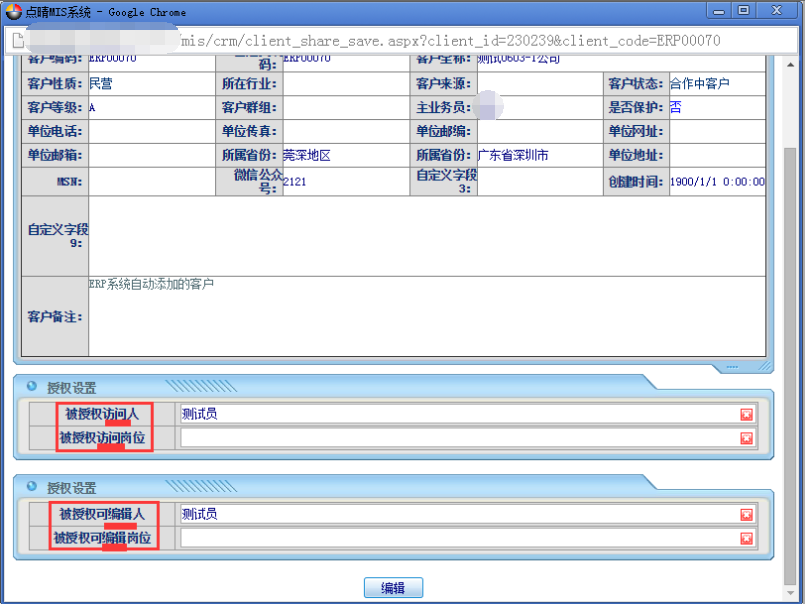Clear the 被授权可编辑人 field with red X
The height and width of the screenshot is (604, 805).
coord(746,514)
